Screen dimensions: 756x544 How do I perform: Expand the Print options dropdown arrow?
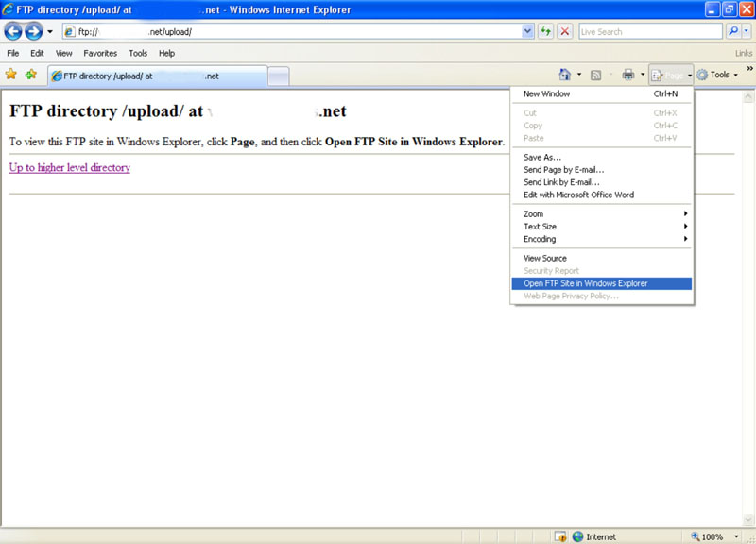click(643, 75)
